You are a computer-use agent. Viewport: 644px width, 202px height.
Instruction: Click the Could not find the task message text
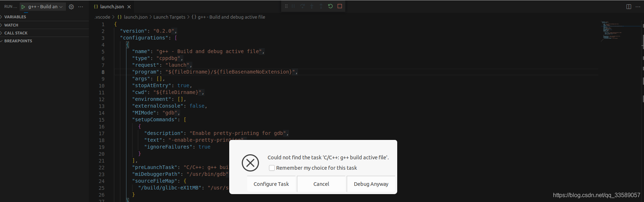[328, 158]
